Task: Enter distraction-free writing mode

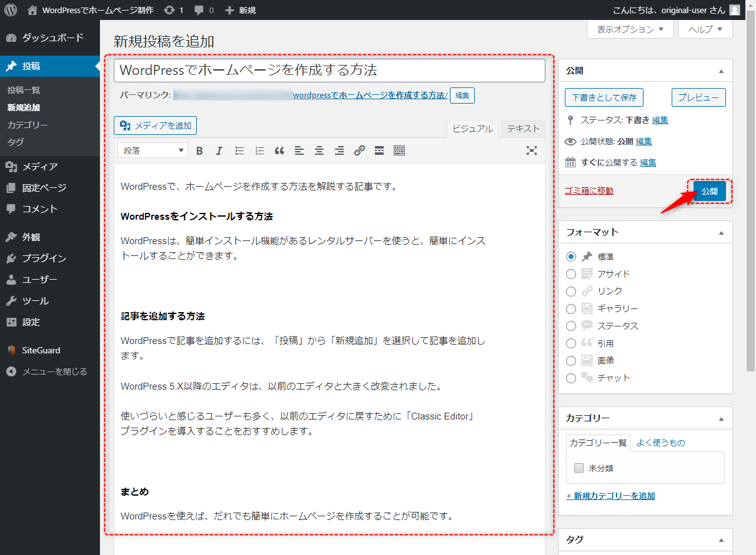Action: [x=532, y=150]
